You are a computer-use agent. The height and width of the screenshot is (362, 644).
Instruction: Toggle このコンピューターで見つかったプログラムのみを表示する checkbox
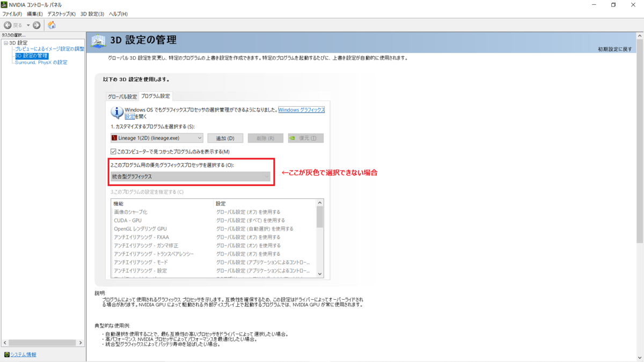[113, 152]
